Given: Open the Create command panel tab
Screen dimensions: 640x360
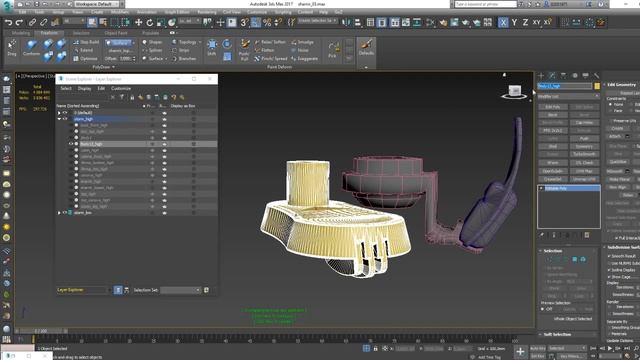Looking at the screenshot, I should point(541,76).
